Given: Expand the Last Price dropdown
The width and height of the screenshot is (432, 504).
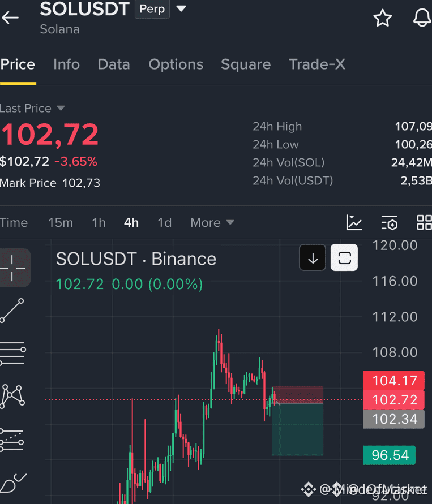Looking at the screenshot, I should click(x=61, y=108).
